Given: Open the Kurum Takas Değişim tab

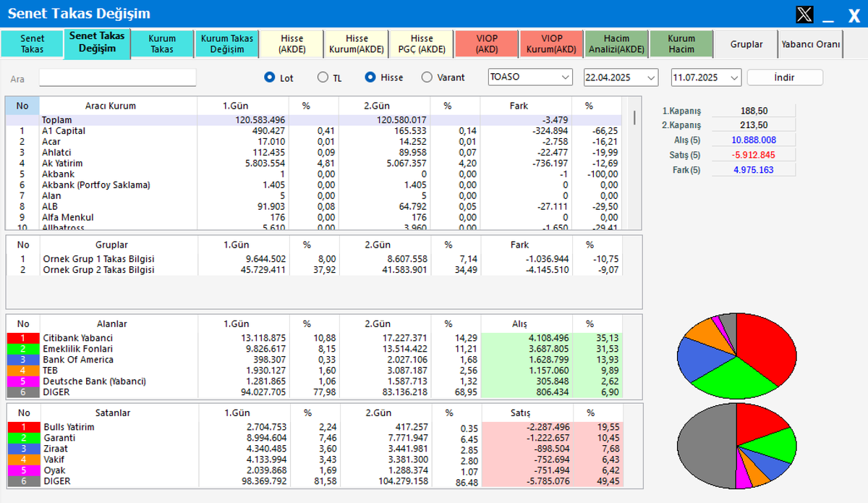Looking at the screenshot, I should (227, 44).
